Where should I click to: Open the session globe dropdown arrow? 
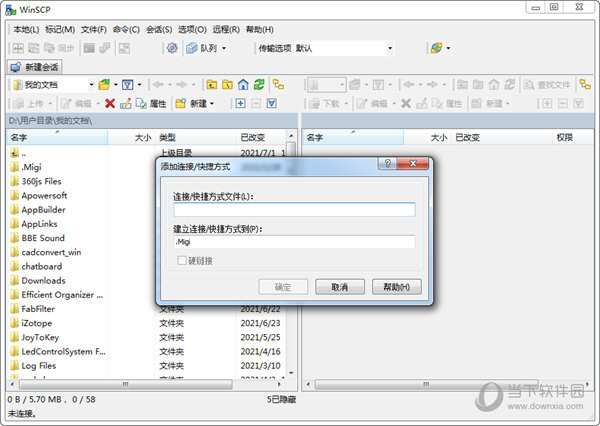point(448,48)
